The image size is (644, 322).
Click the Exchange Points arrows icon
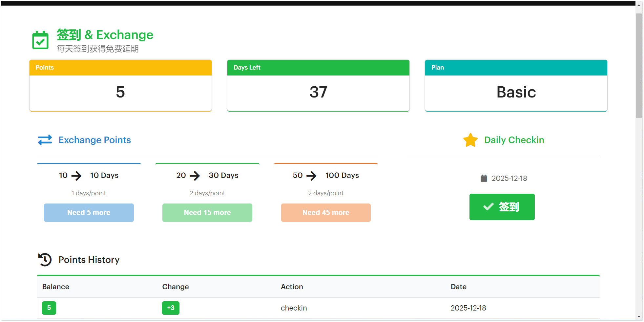(45, 140)
